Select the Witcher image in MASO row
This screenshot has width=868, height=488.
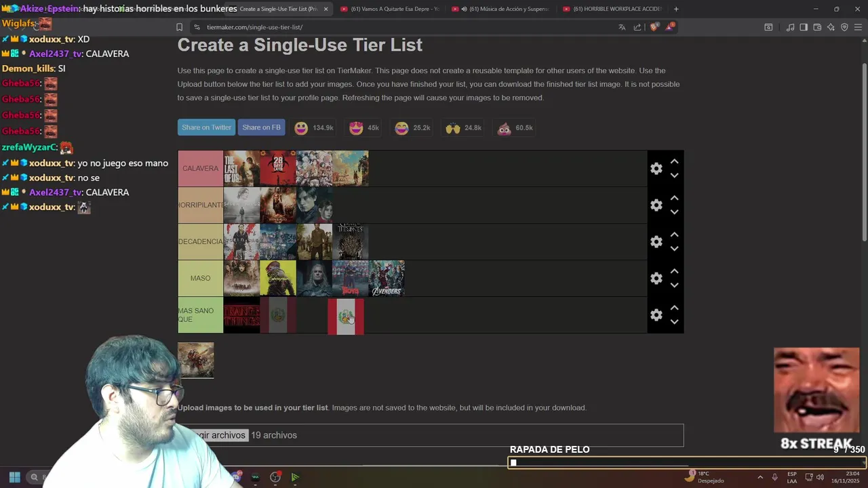click(315, 279)
